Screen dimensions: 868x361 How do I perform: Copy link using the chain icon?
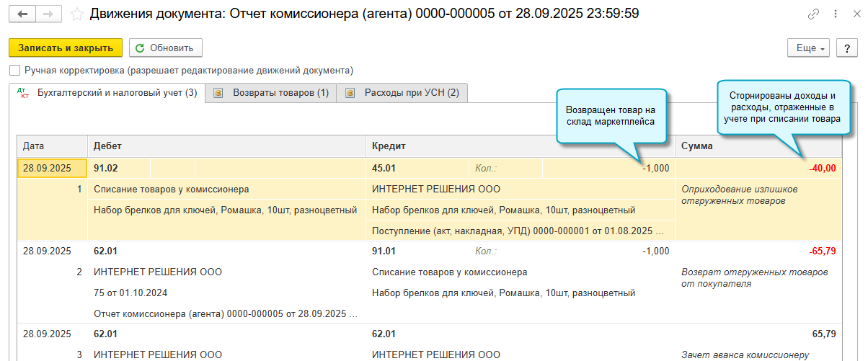[814, 14]
